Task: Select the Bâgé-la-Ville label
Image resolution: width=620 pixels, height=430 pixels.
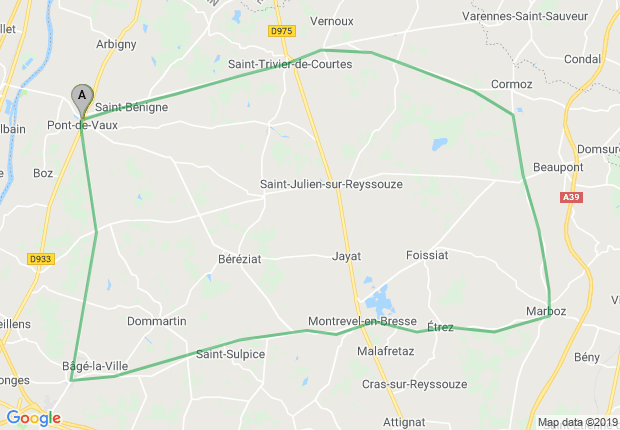Action: point(95,366)
